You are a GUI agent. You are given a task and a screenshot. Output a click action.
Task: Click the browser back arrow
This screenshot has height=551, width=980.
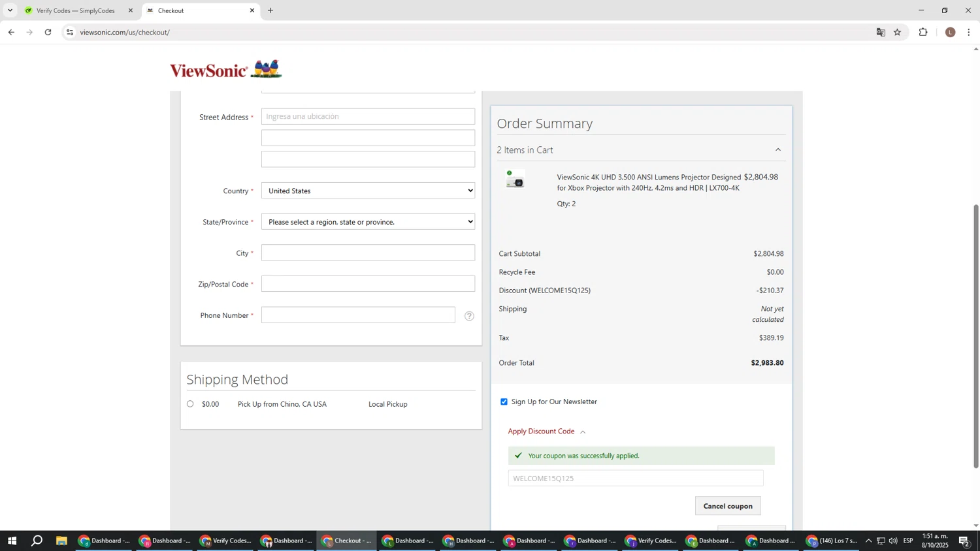point(11,32)
